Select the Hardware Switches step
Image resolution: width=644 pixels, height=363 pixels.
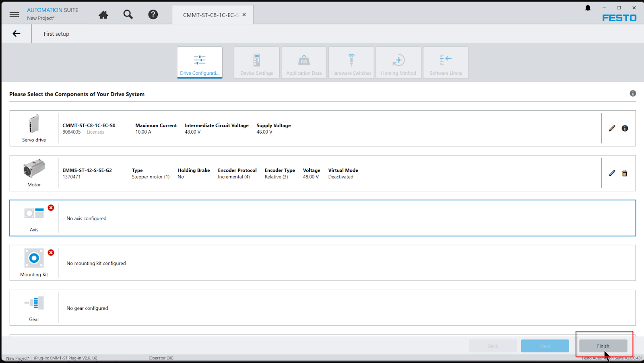pyautogui.click(x=351, y=62)
